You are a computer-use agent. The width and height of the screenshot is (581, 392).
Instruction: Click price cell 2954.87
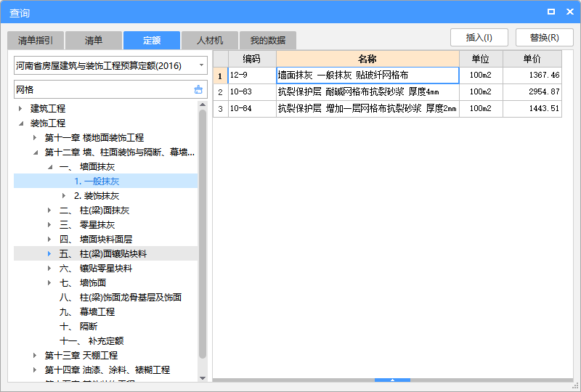tap(532, 92)
